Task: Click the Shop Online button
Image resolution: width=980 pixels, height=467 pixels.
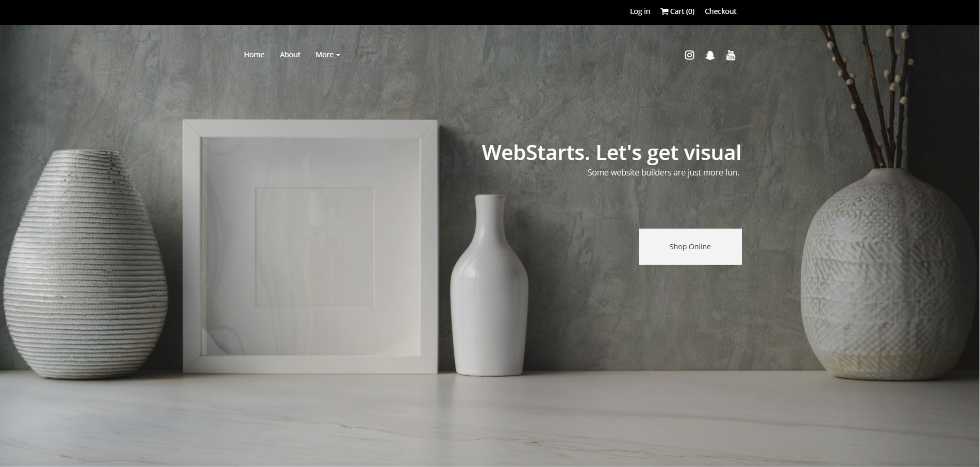Action: click(690, 247)
